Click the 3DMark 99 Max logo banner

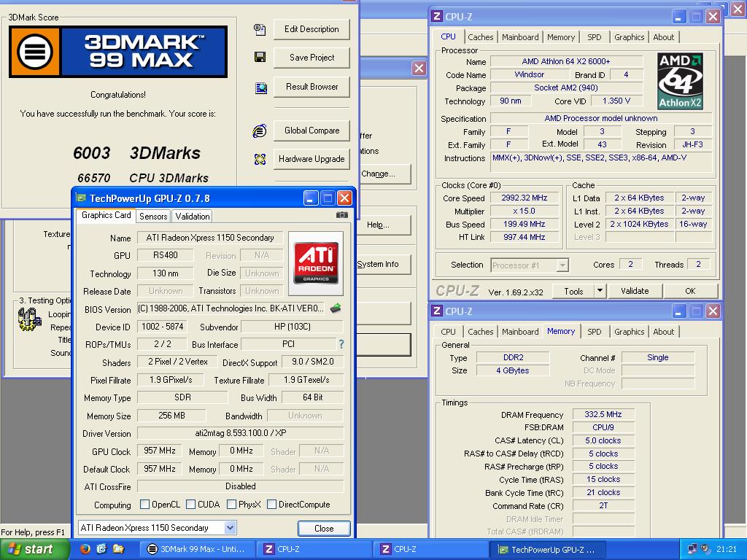point(118,52)
